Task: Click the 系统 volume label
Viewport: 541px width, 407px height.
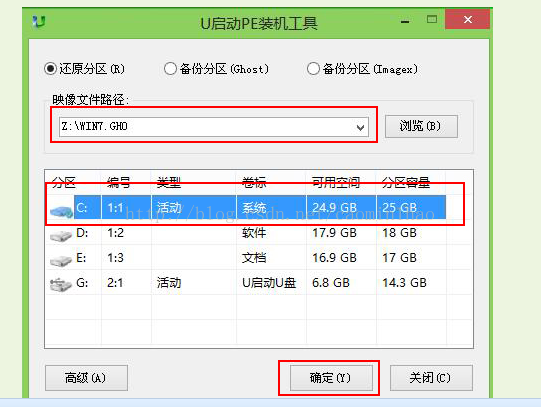Action: point(254,208)
